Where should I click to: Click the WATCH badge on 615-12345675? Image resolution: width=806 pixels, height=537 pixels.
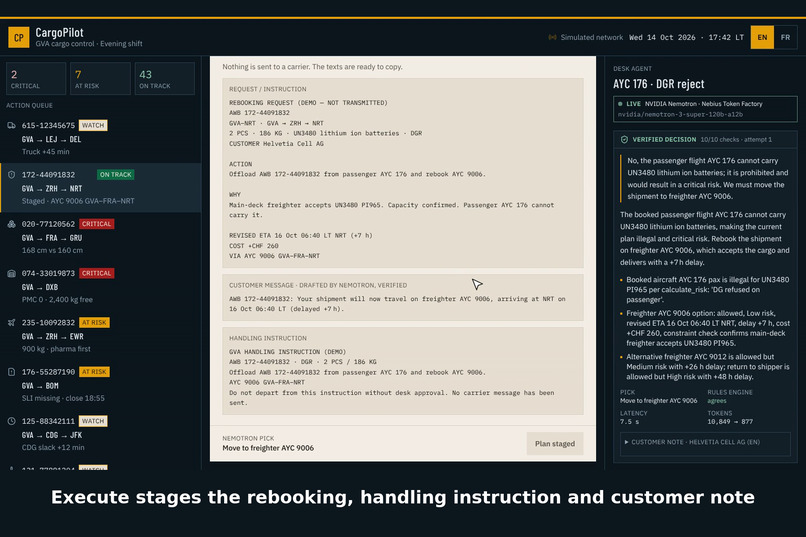(93, 125)
